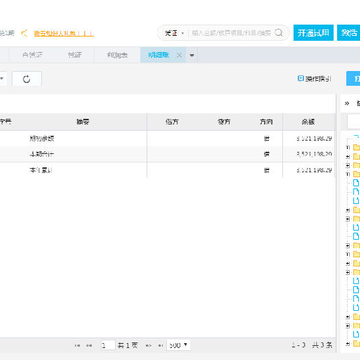Switch to the 利润表 tab
Image resolution: width=360 pixels, height=360 pixels.
pos(117,55)
